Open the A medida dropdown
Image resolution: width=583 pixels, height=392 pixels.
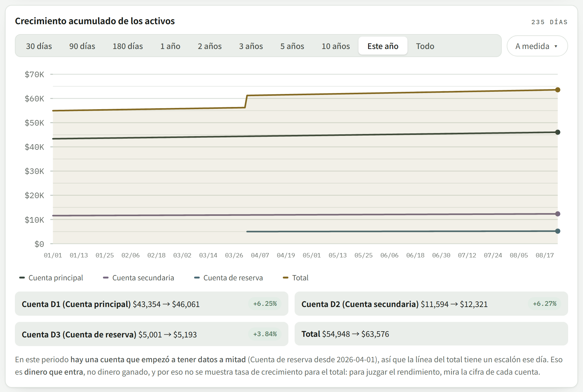[x=537, y=46]
